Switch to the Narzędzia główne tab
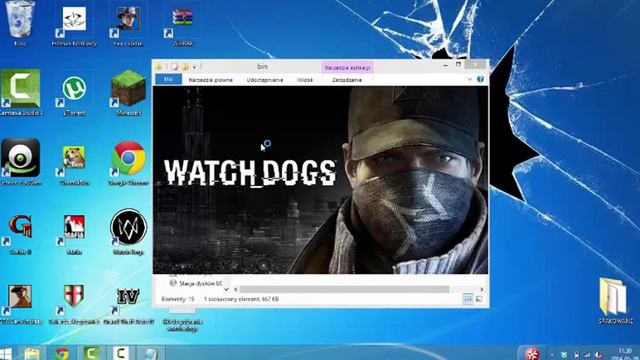640x360 pixels. pos(211,80)
